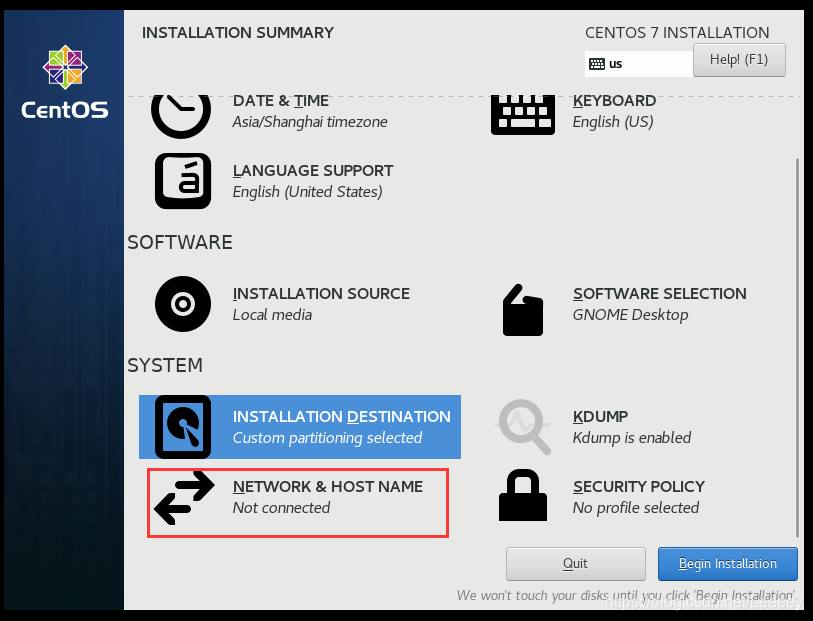Click 'English (United States)' language status
The height and width of the screenshot is (621, 813).
307,192
